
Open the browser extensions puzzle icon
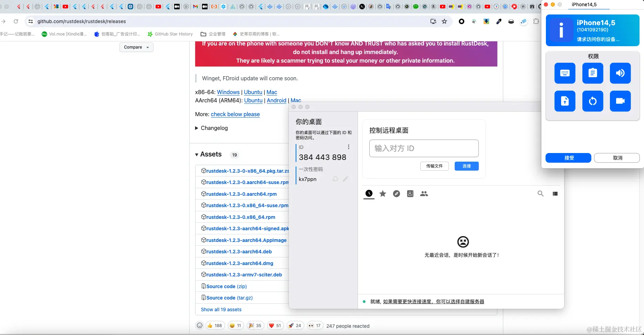(x=536, y=21)
